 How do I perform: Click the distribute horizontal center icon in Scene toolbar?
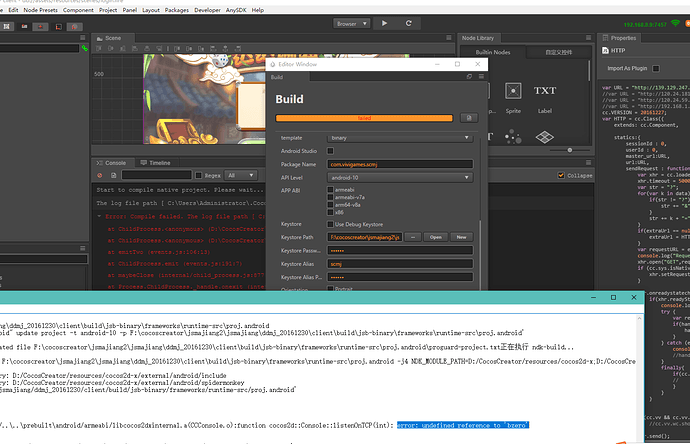pyautogui.click(x=225, y=48)
